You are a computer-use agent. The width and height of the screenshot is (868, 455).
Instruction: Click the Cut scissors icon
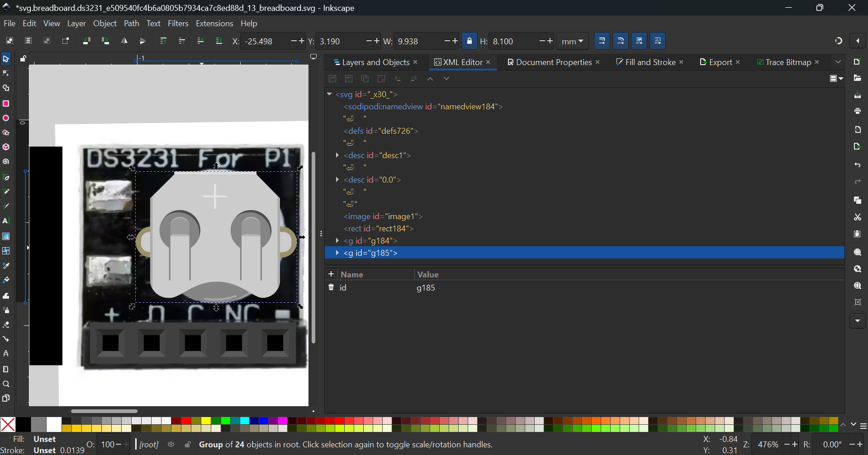tap(858, 217)
